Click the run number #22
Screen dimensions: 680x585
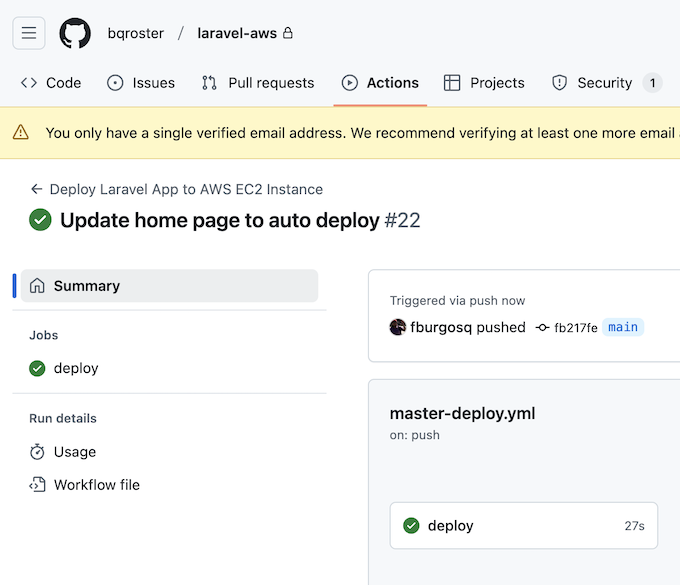(x=402, y=220)
